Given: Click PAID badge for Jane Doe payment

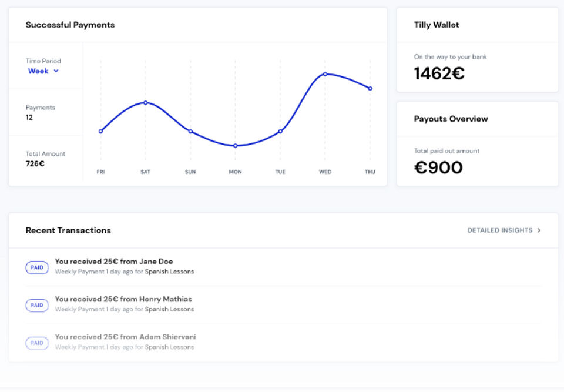Looking at the screenshot, I should pyautogui.click(x=37, y=267).
